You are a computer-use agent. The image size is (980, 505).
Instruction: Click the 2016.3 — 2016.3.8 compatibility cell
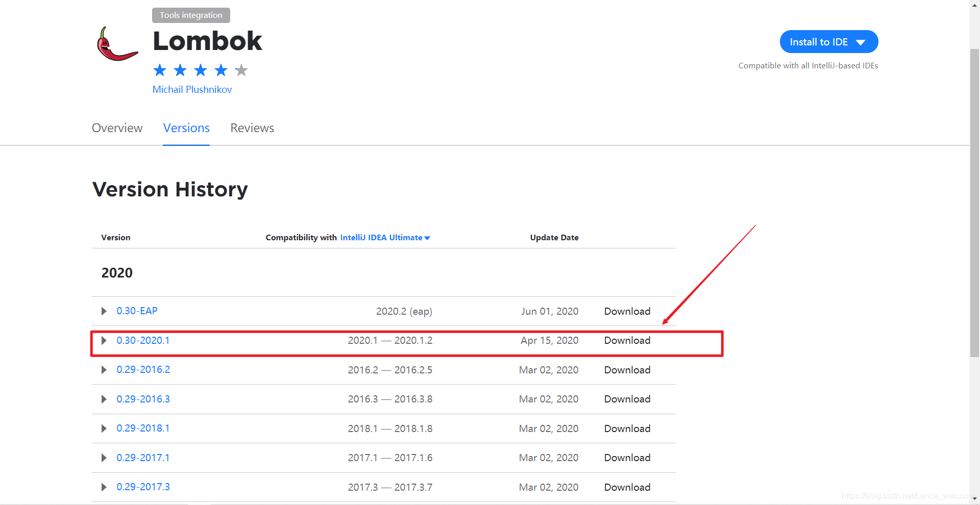(x=390, y=399)
